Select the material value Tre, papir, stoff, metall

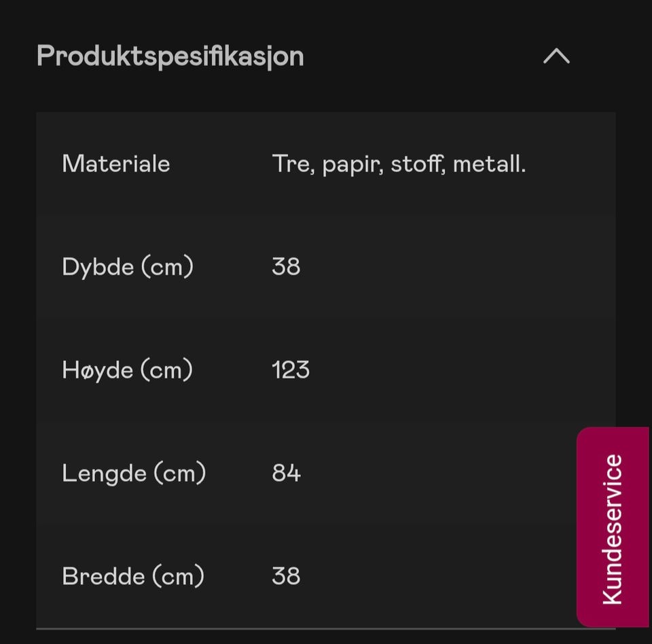coord(399,164)
